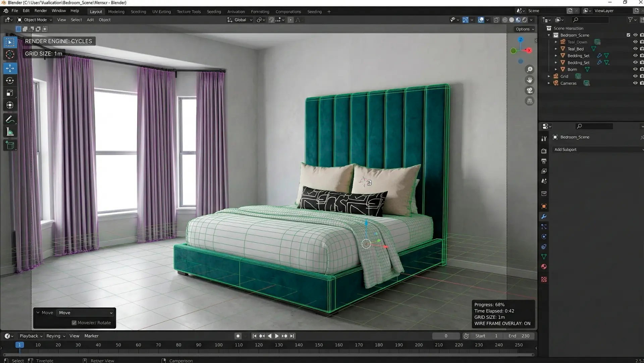Image resolution: width=644 pixels, height=363 pixels.
Task: Open the Material properties tab icon
Action: click(544, 267)
